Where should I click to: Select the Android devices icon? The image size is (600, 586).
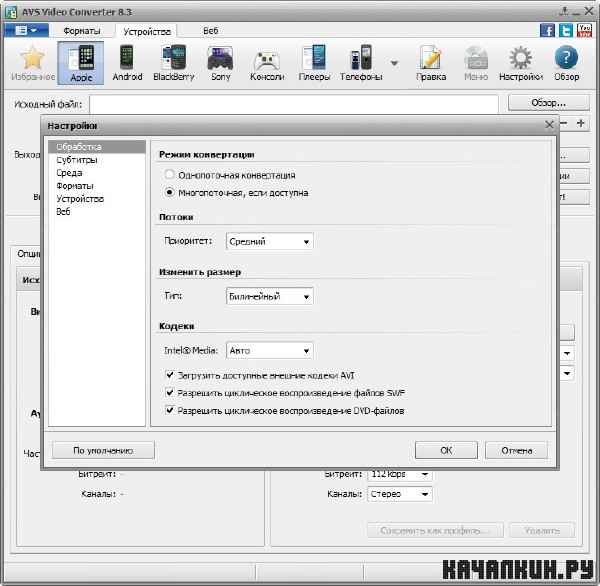pyautogui.click(x=127, y=63)
